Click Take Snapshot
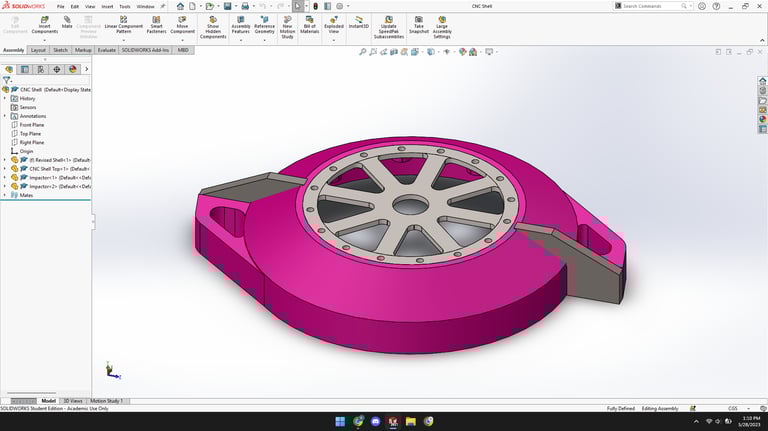Viewport: 768px width, 431px height. point(419,25)
